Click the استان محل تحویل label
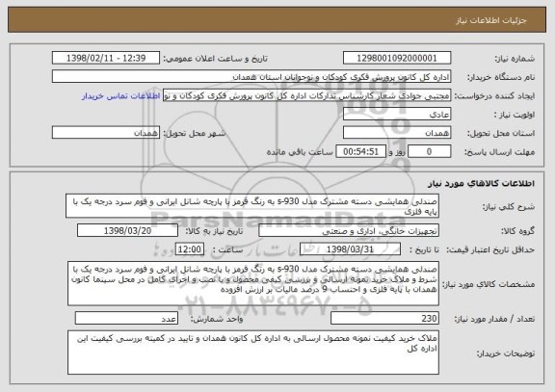This screenshot has height=392, width=555. click(501, 133)
